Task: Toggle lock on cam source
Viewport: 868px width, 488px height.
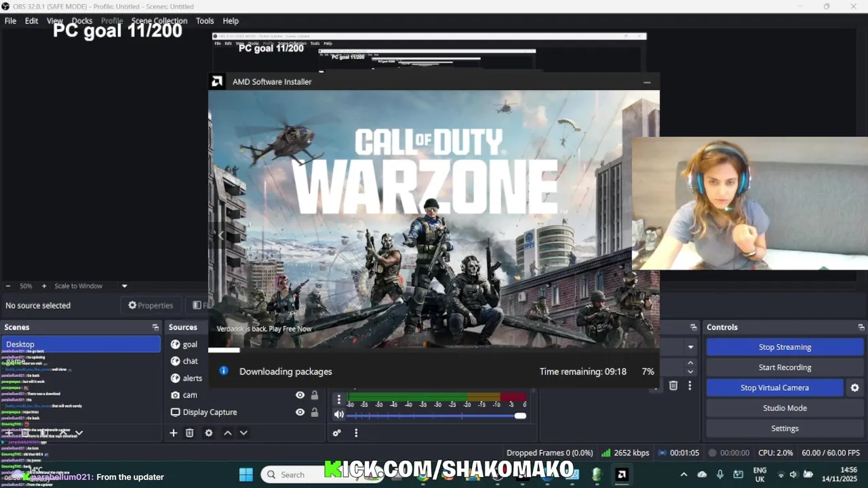Action: click(x=315, y=395)
